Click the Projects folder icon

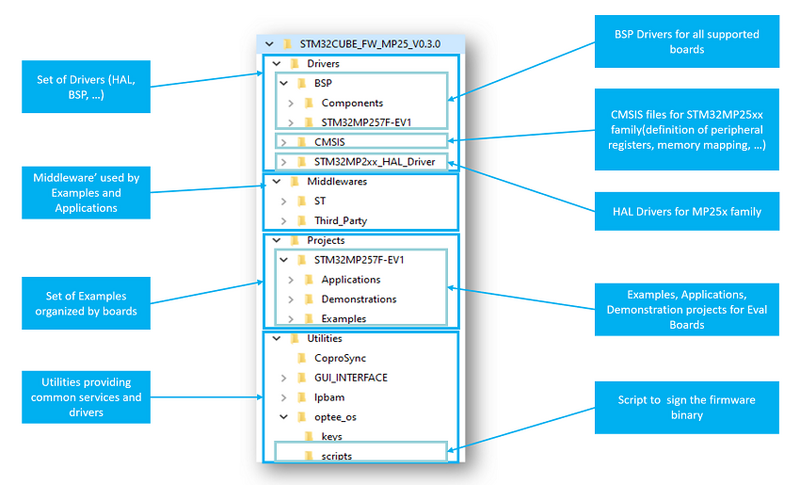(295, 240)
